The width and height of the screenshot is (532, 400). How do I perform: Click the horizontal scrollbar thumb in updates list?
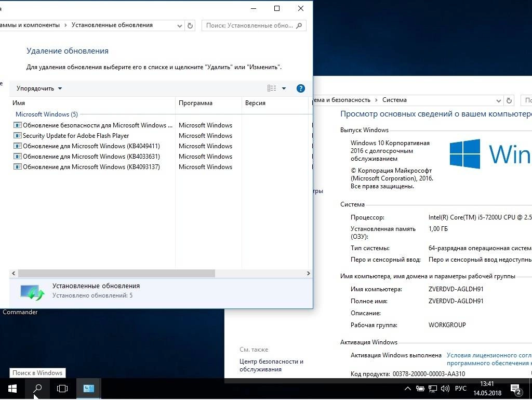coord(116,274)
